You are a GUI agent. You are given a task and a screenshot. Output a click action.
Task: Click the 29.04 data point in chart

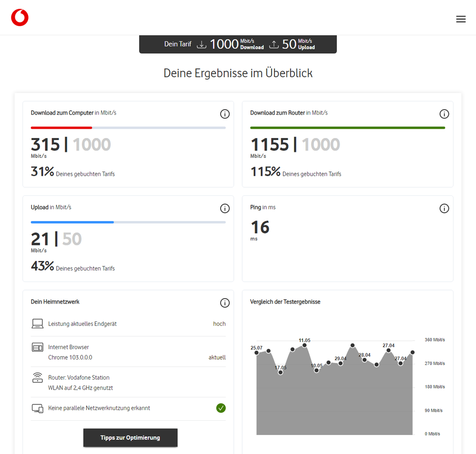point(340,363)
